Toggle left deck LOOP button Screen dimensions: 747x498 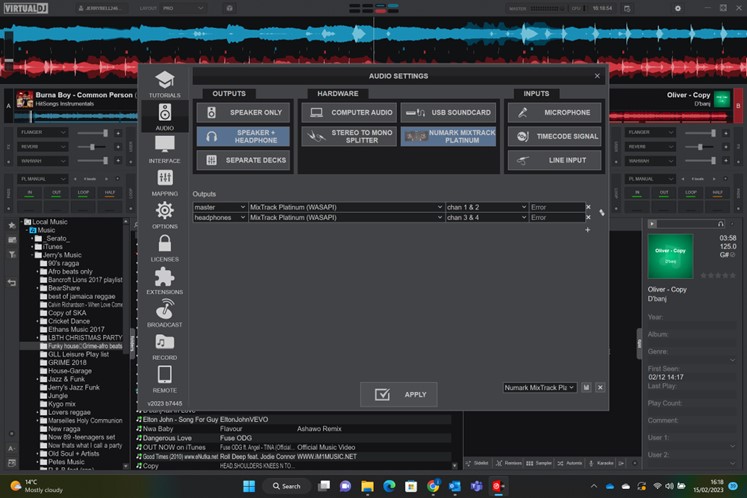click(83, 193)
